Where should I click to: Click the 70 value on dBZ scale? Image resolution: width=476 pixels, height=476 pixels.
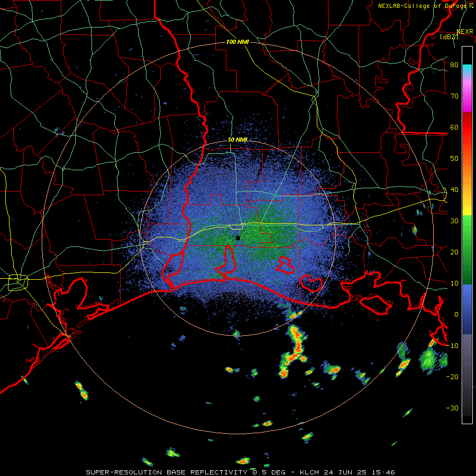(454, 96)
